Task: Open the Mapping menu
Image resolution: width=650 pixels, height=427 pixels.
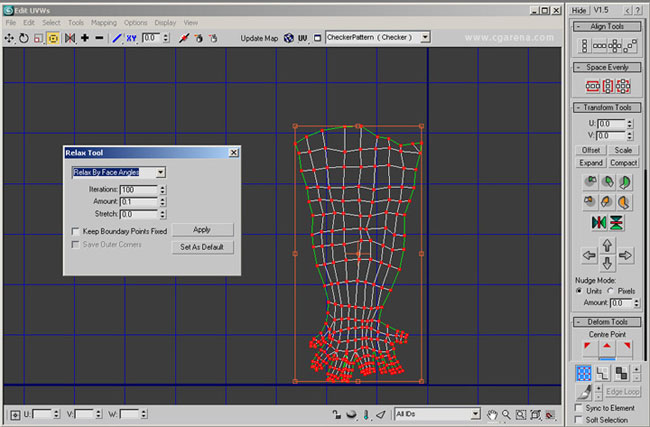Action: tap(104, 22)
